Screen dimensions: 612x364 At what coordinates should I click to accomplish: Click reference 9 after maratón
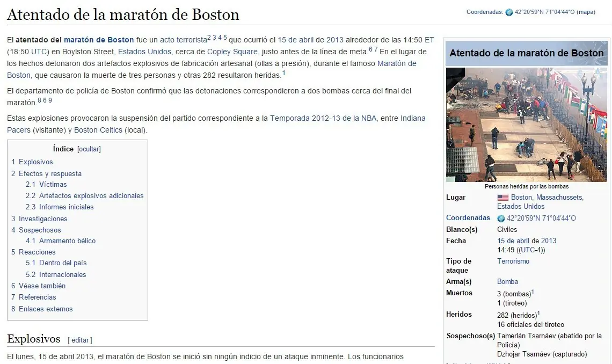tap(50, 100)
